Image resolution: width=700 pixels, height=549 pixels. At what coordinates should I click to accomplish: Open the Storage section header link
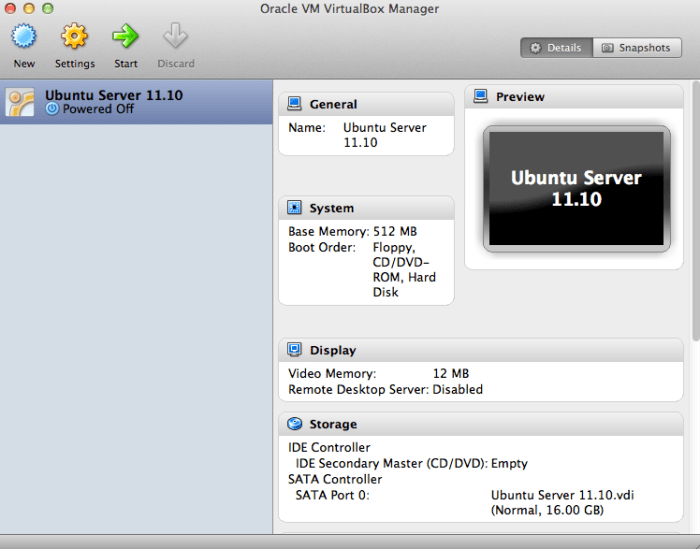point(333,424)
